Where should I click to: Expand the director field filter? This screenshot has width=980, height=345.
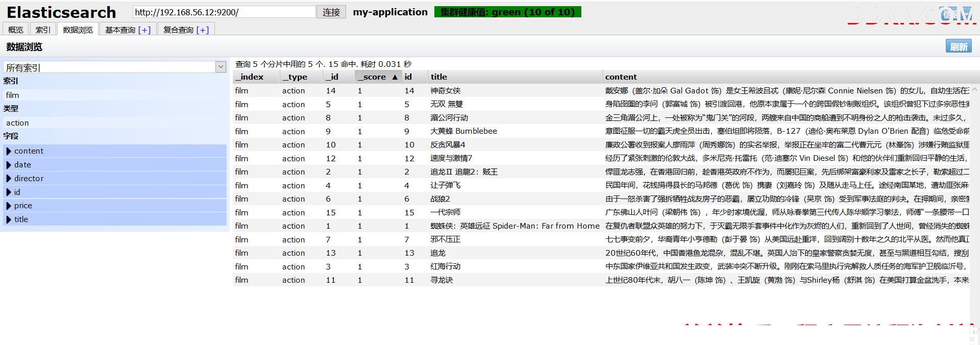pyautogui.click(x=115, y=179)
